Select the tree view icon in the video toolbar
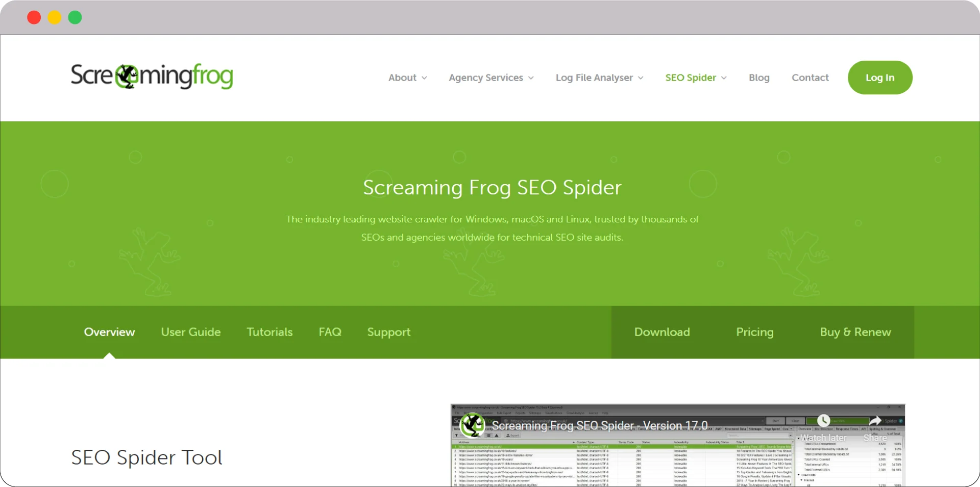The image size is (980, 487). 496,435
